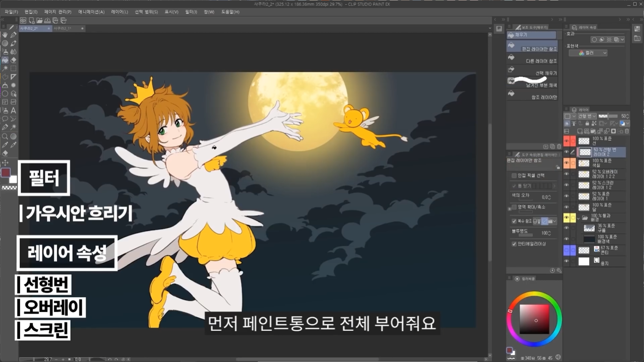The height and width of the screenshot is (362, 644).
Task: Click layer opacity slider in layer panel
Action: point(608,116)
